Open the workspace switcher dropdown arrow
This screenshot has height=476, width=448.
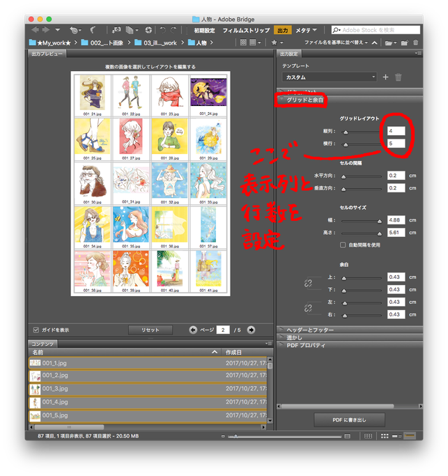pyautogui.click(x=314, y=30)
